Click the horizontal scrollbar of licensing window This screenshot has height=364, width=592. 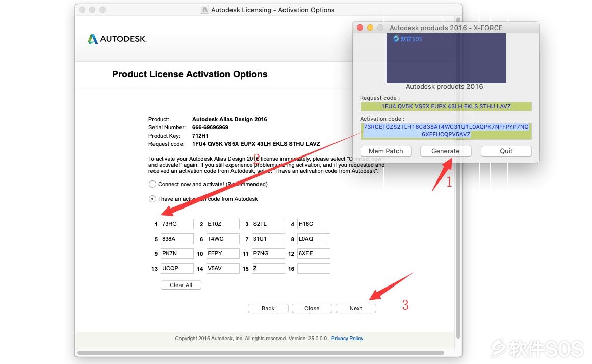[x=261, y=353]
